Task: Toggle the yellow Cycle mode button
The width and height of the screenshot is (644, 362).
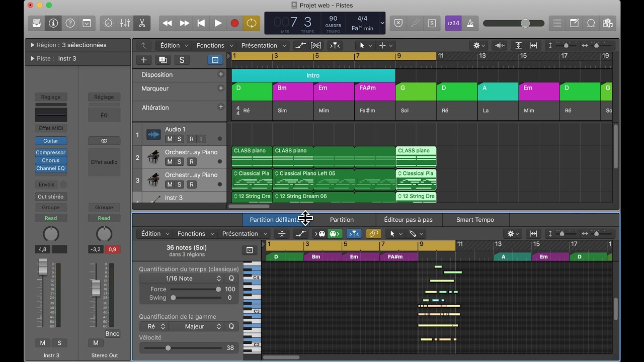Action: 251,23
